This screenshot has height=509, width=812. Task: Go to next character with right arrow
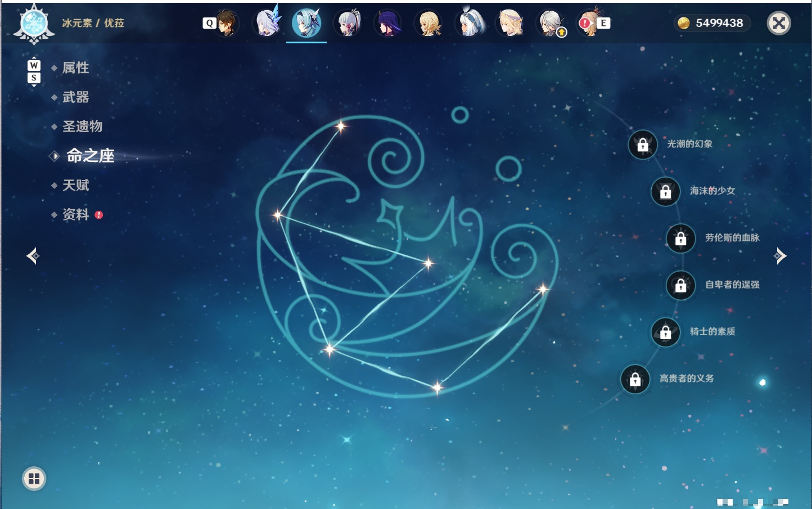(780, 256)
